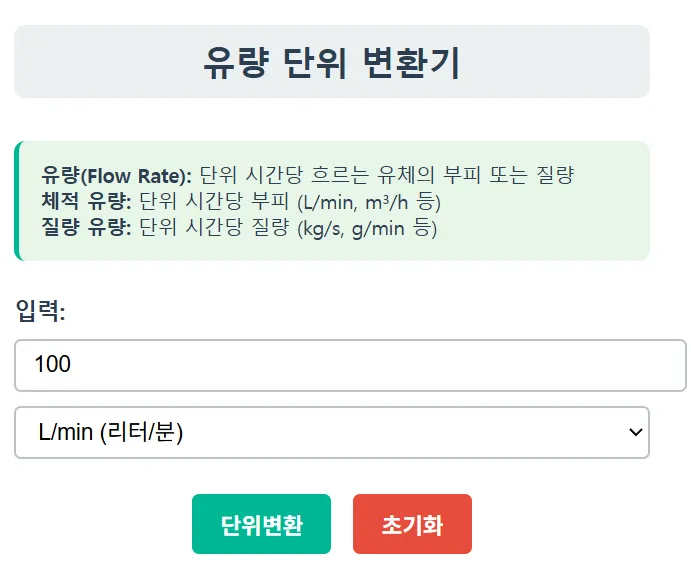Click the 입력: label text

[x=41, y=311]
